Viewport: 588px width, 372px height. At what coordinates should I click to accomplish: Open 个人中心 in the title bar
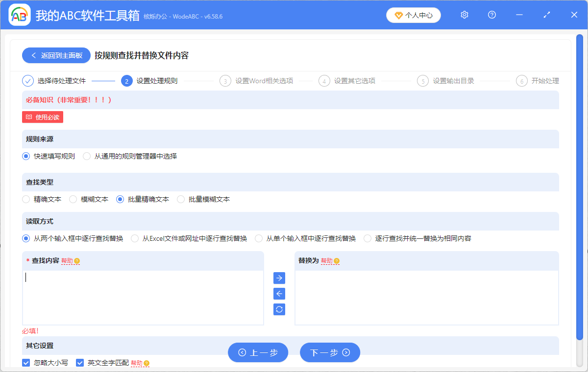tap(413, 15)
